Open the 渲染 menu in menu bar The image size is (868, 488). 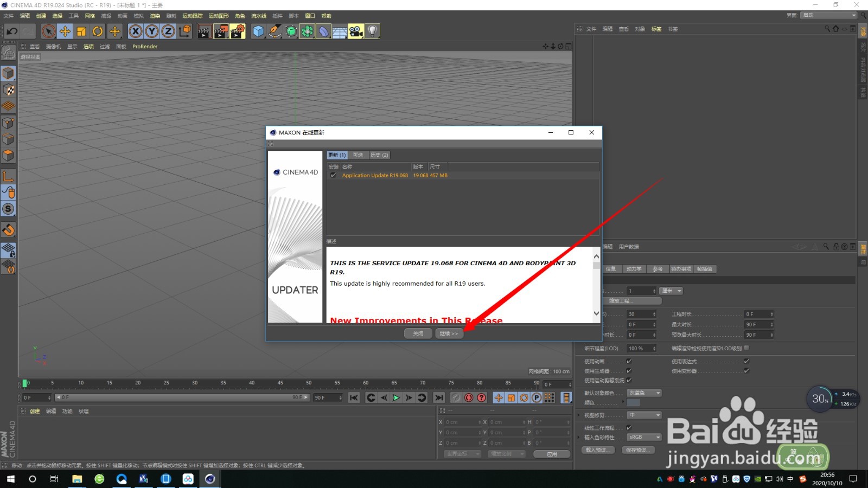155,16
